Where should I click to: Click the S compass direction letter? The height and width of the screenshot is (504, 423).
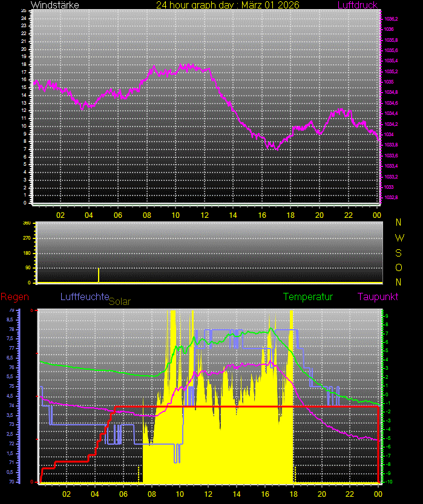[398, 252]
